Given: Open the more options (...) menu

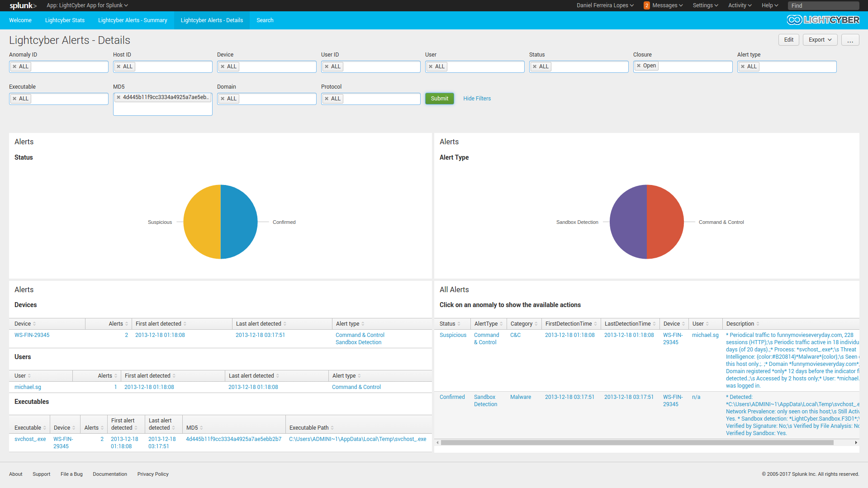Looking at the screenshot, I should click(850, 40).
